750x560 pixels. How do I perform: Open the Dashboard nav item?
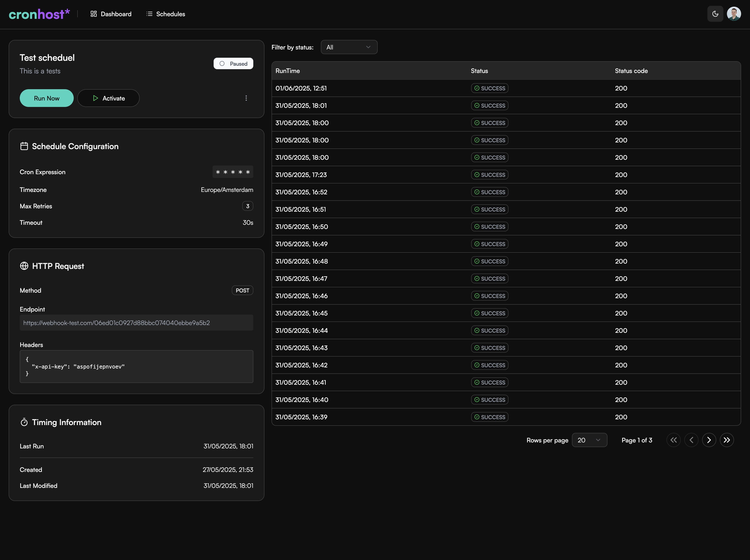click(111, 14)
